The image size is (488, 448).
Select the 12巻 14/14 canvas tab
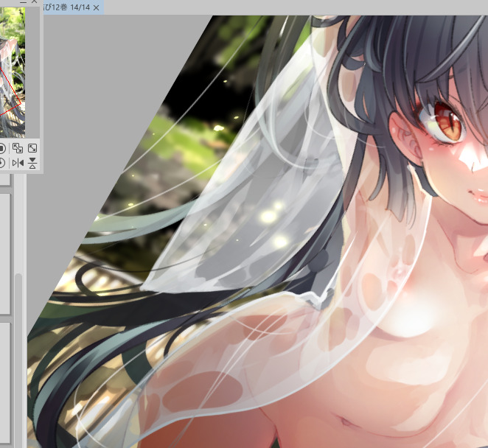coord(74,7)
